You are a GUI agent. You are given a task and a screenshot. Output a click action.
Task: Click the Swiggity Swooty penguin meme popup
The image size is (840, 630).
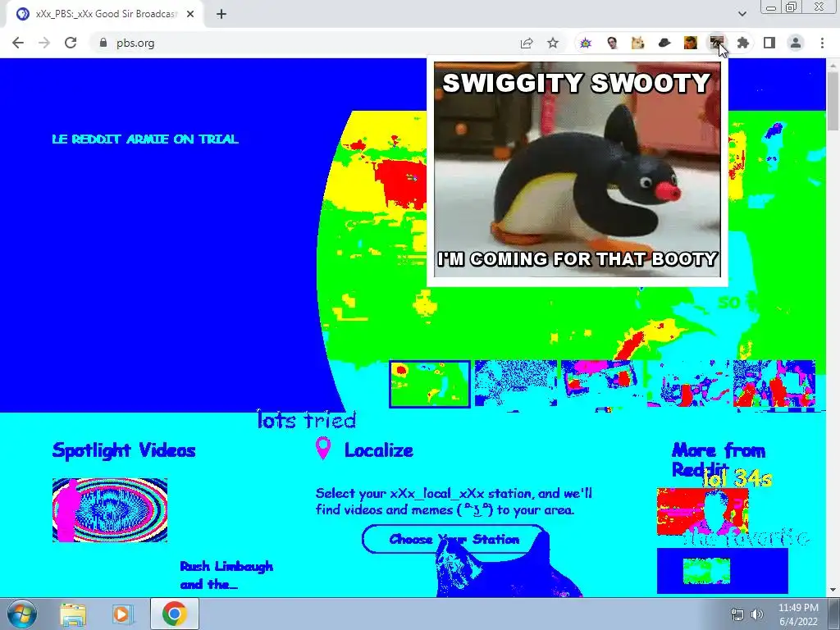(577, 170)
